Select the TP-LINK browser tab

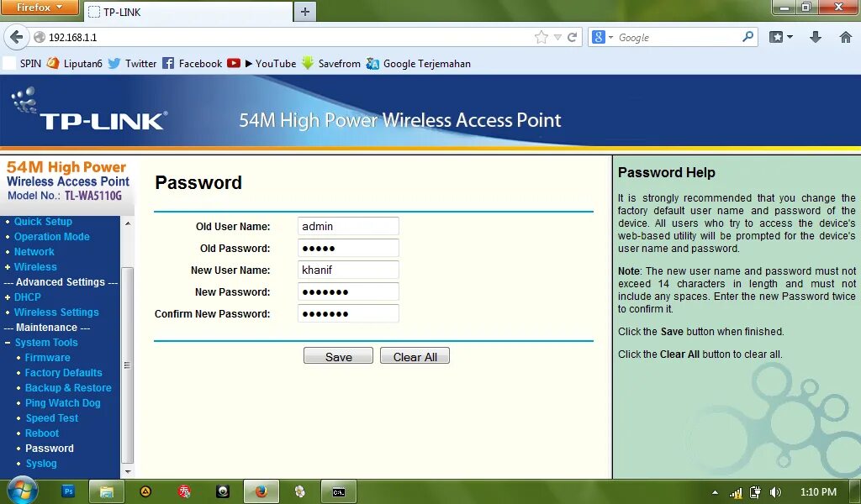tap(188, 12)
